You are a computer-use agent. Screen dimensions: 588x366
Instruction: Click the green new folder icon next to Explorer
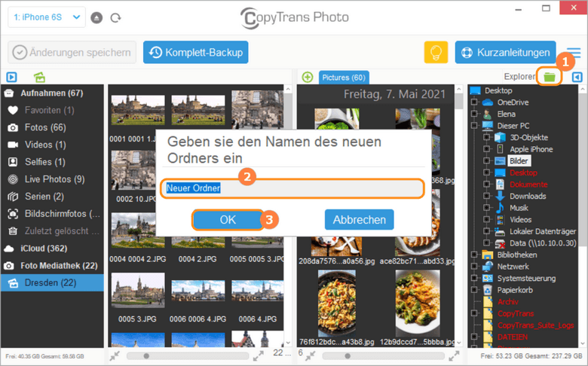pyautogui.click(x=550, y=77)
